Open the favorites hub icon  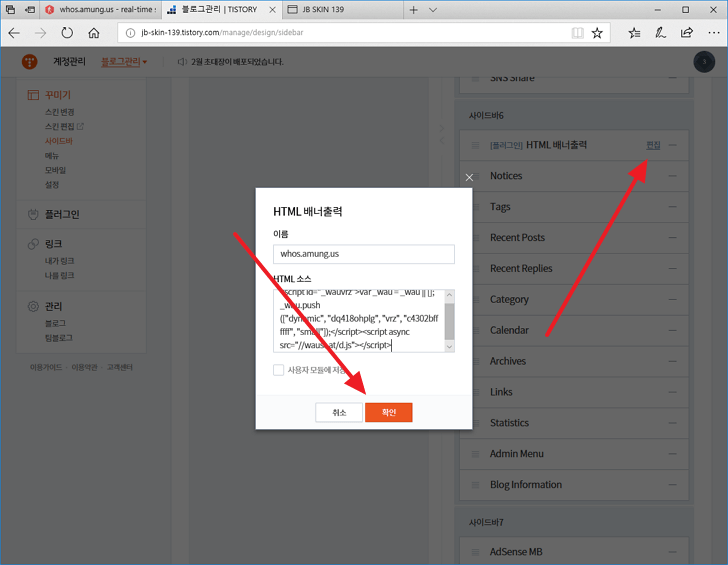pos(634,32)
